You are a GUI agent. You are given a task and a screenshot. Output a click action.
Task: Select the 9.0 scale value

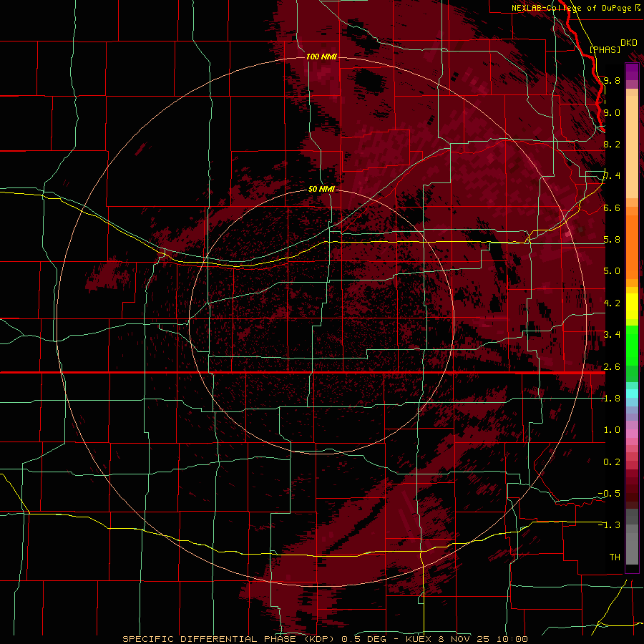pos(612,113)
